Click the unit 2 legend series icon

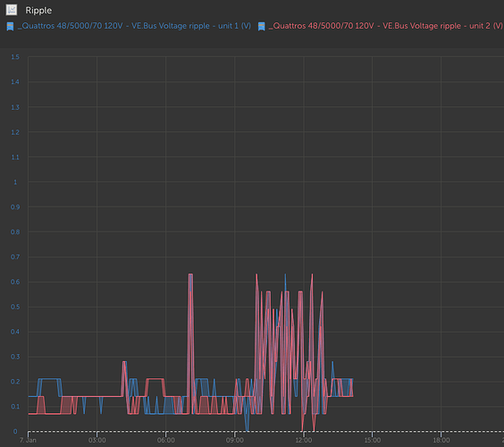[x=262, y=26]
